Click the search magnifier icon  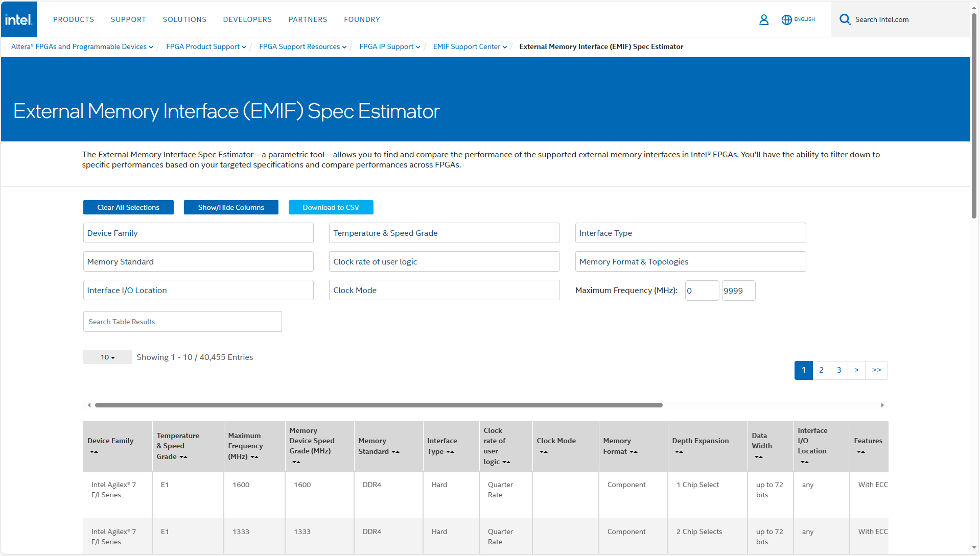(x=844, y=20)
